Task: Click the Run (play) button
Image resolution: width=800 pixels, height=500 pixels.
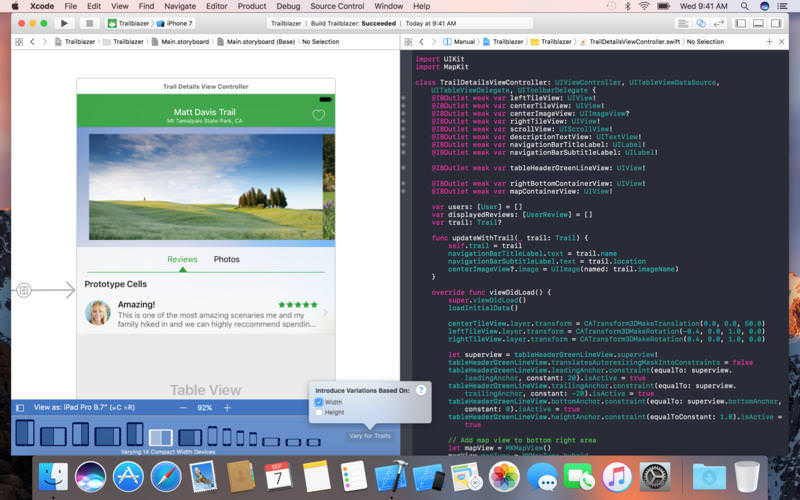Action: coord(65,22)
